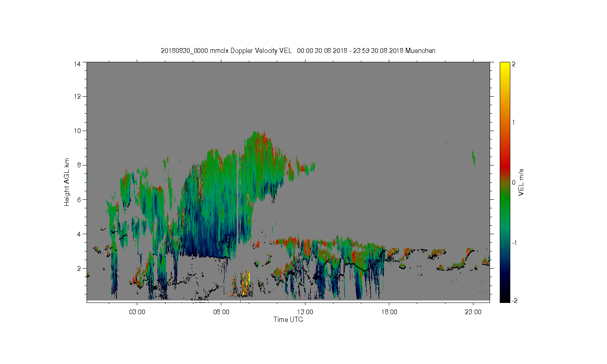Click the '6' height tick label

coord(79,199)
